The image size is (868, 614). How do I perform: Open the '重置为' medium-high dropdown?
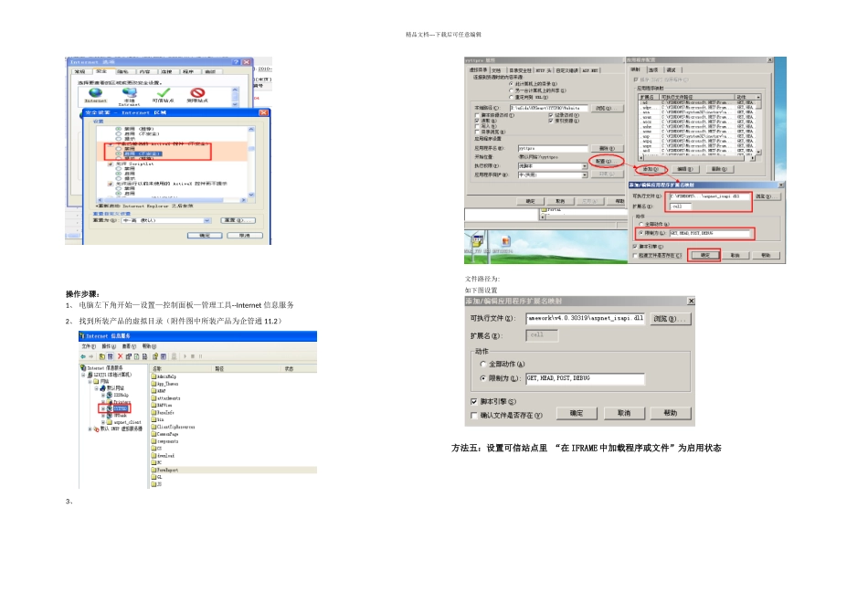[x=207, y=220]
